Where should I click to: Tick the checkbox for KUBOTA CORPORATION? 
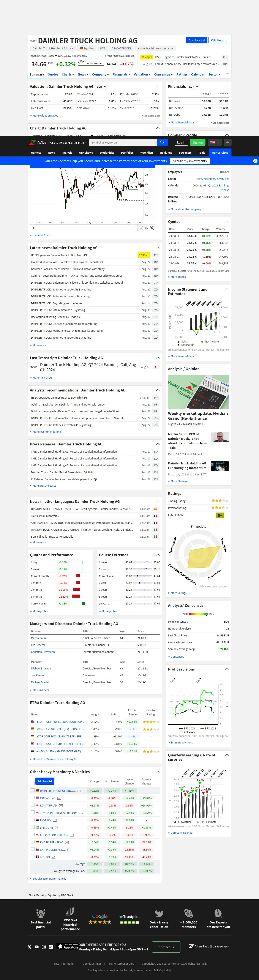(33, 834)
